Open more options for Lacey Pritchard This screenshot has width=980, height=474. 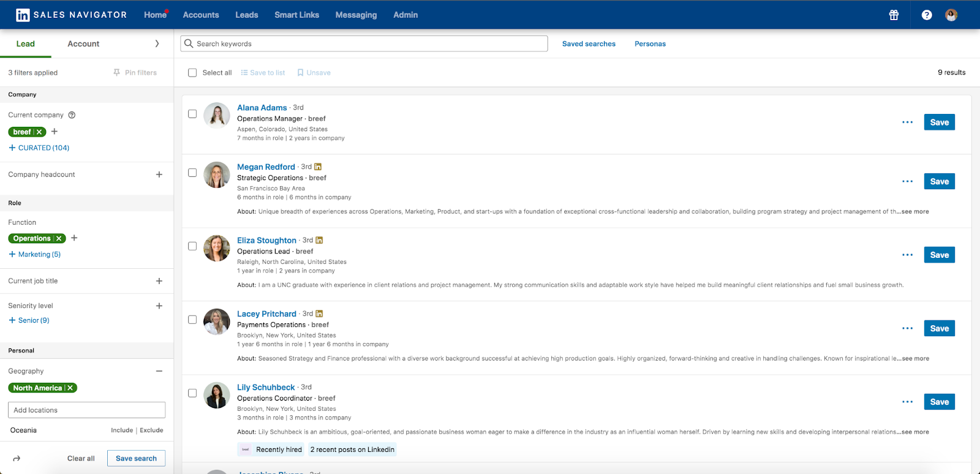click(x=907, y=328)
